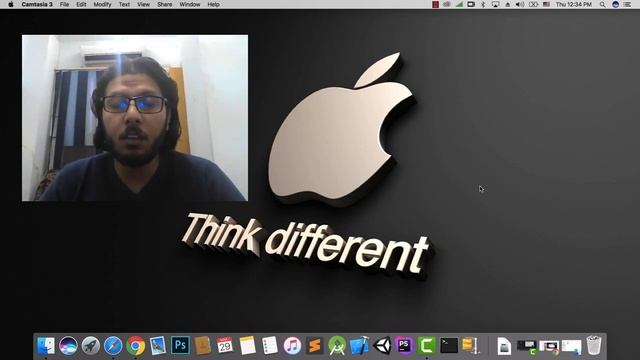Open the File menu
Viewport: 640px width, 360px height.
pyautogui.click(x=64, y=4)
